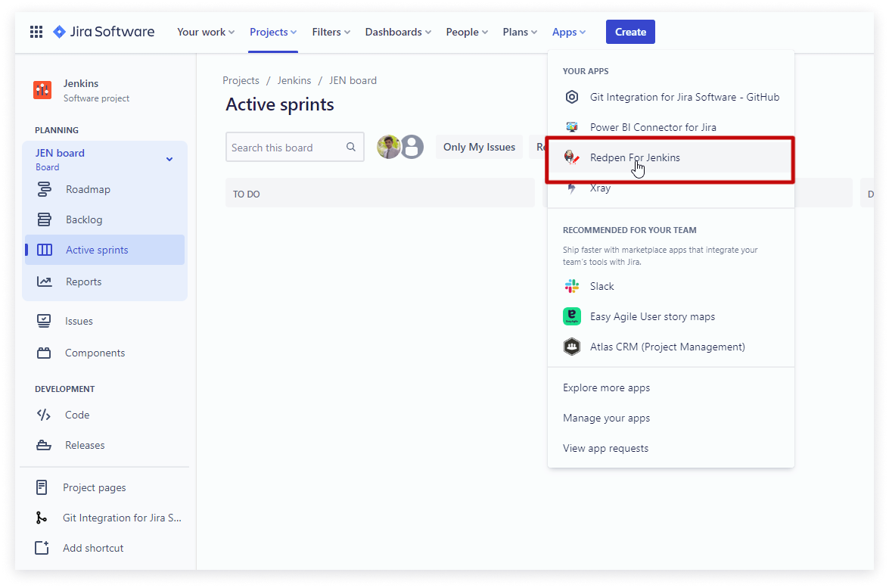Open the People dropdown menu
Screen dimensions: 889x588
[x=467, y=33]
